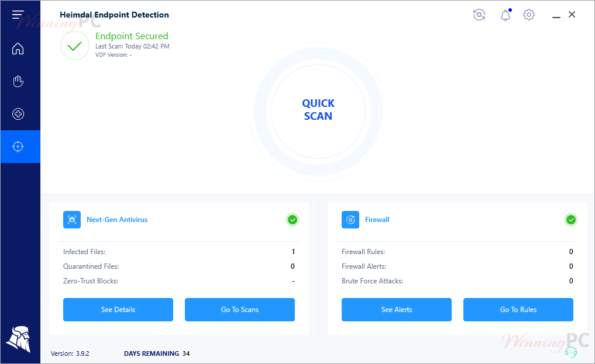Screen dimensions: 595x364
Task: Click the 'Infected Files:' label
Action: click(x=84, y=252)
